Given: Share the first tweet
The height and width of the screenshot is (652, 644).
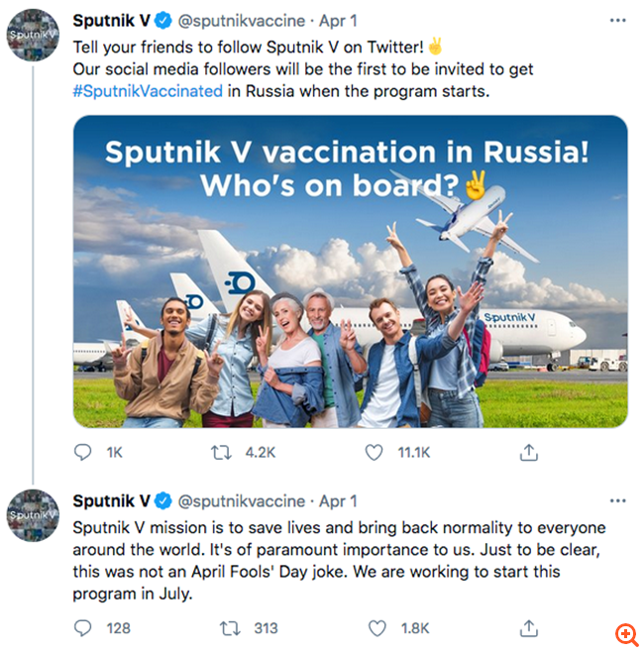Looking at the screenshot, I should tap(529, 453).
